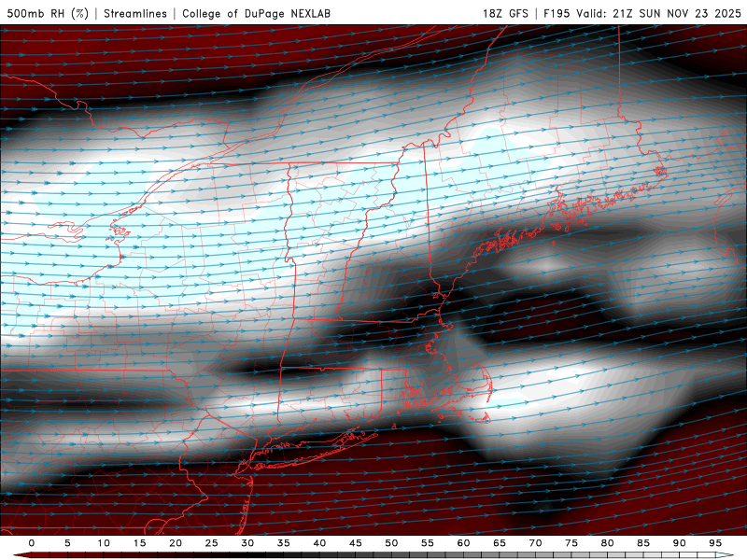Click the "15" colorbar tick label
747x560 pixels.
(x=139, y=543)
